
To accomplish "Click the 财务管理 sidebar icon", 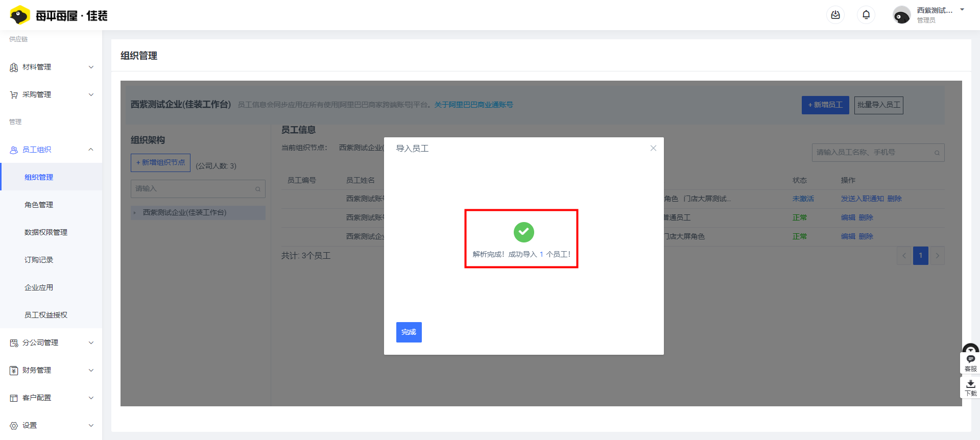I will click(x=14, y=371).
